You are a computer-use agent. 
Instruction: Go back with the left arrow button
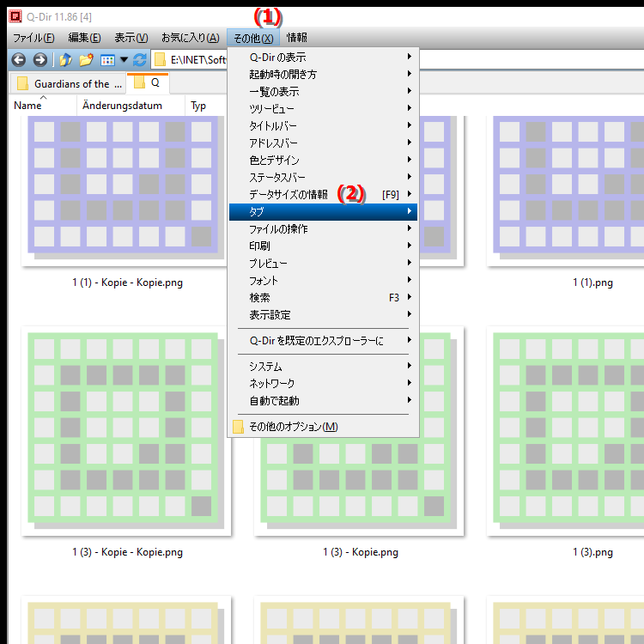click(19, 60)
